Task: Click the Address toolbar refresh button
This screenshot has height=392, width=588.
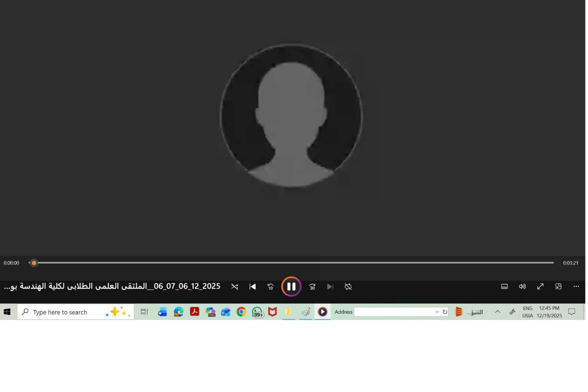Action: (445, 312)
